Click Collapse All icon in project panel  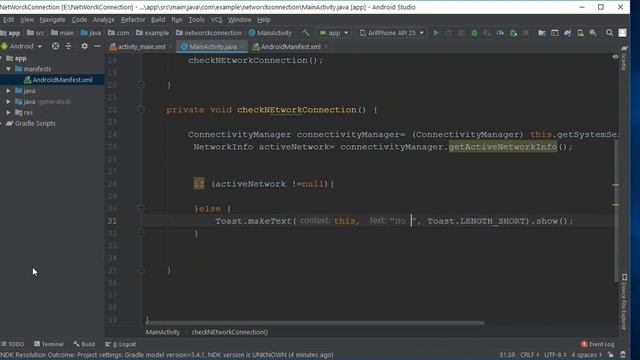click(x=68, y=46)
